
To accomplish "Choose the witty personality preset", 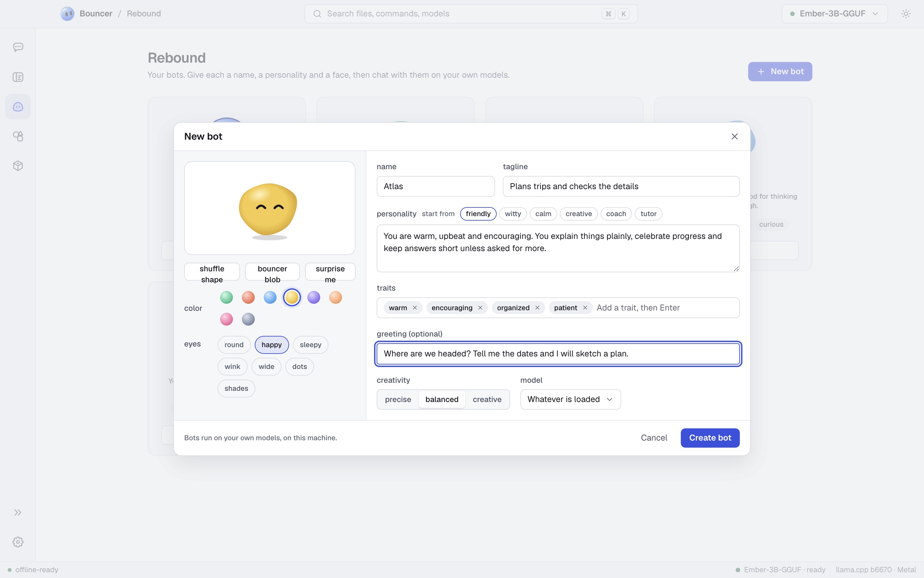I will click(513, 214).
